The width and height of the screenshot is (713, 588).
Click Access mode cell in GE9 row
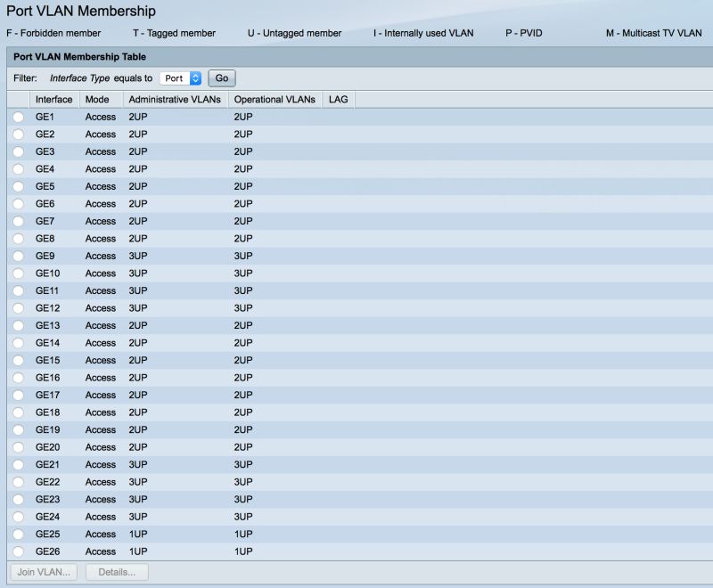pos(101,257)
